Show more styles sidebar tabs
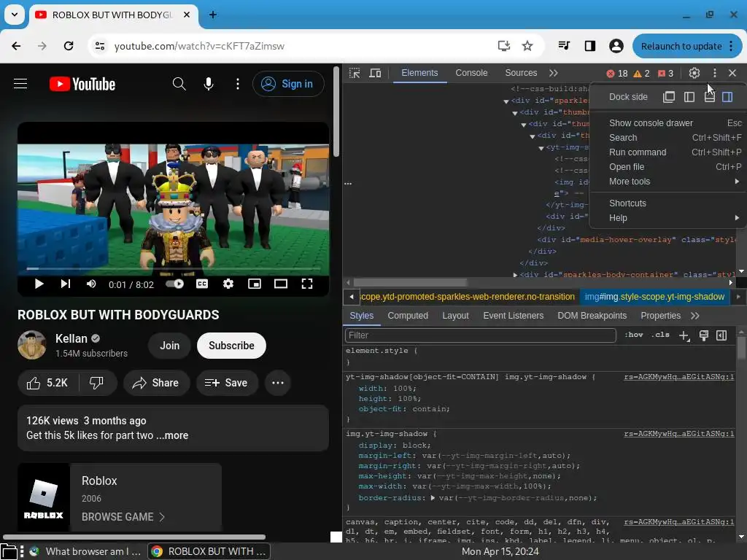This screenshot has height=560, width=747. (695, 316)
